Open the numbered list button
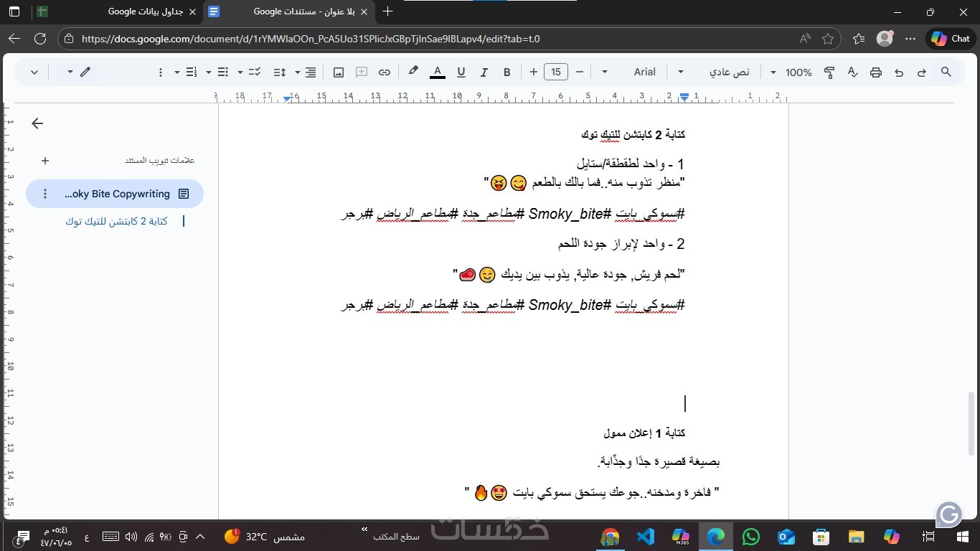 191,72
